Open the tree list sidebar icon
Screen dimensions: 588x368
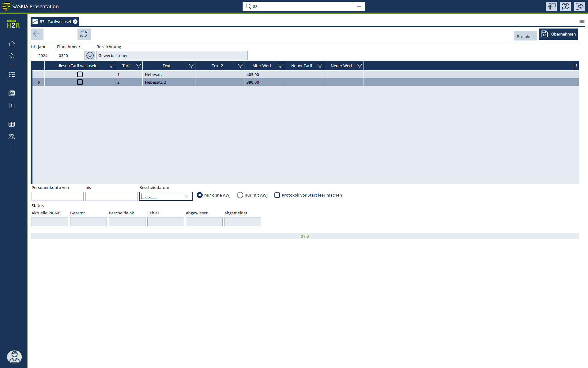[12, 75]
